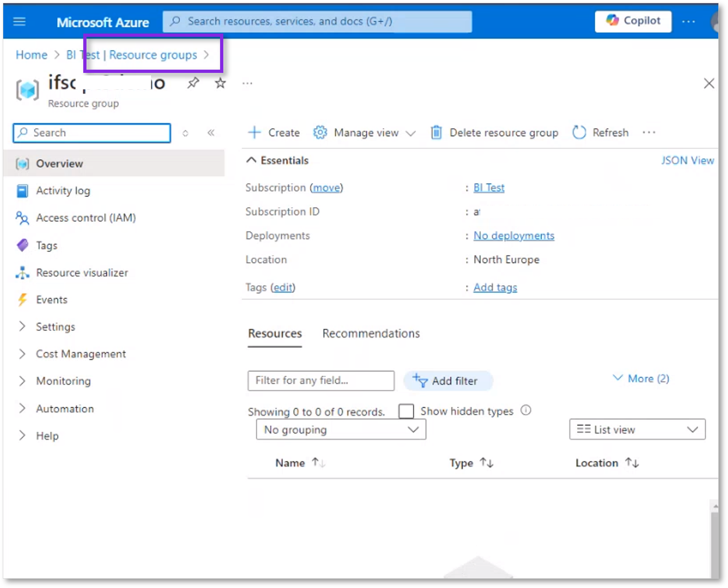Open the No grouping dropdown

[340, 430]
